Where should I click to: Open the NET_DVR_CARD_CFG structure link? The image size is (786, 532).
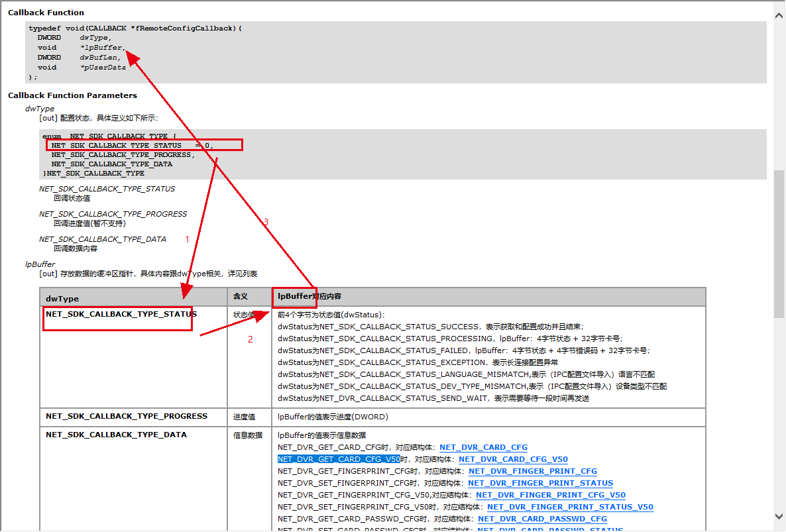(x=483, y=447)
